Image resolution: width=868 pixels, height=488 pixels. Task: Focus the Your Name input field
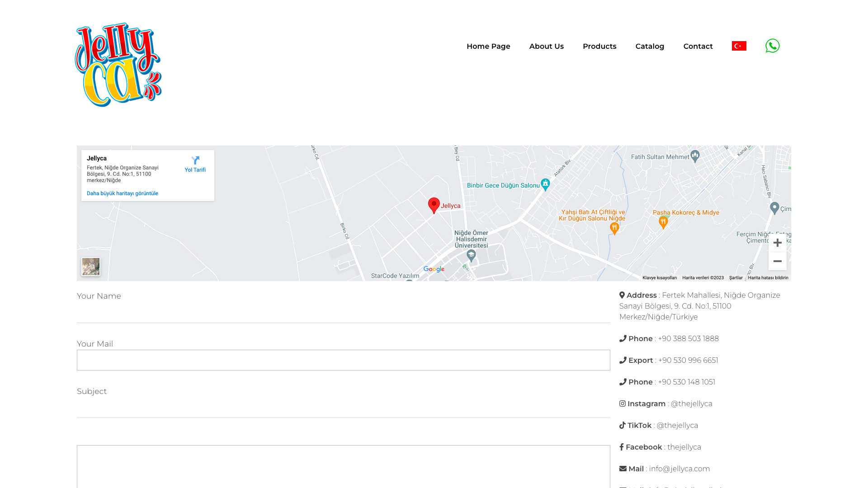343,313
